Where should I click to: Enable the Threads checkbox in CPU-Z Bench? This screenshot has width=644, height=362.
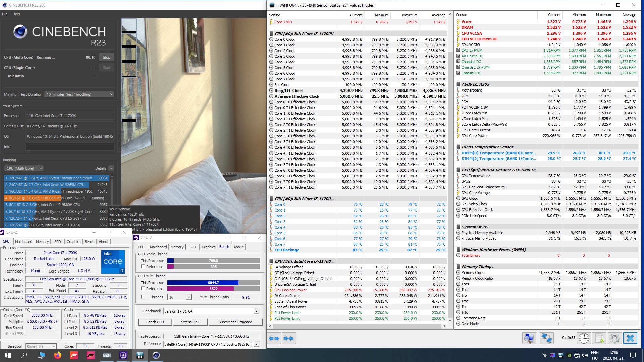[x=143, y=297]
